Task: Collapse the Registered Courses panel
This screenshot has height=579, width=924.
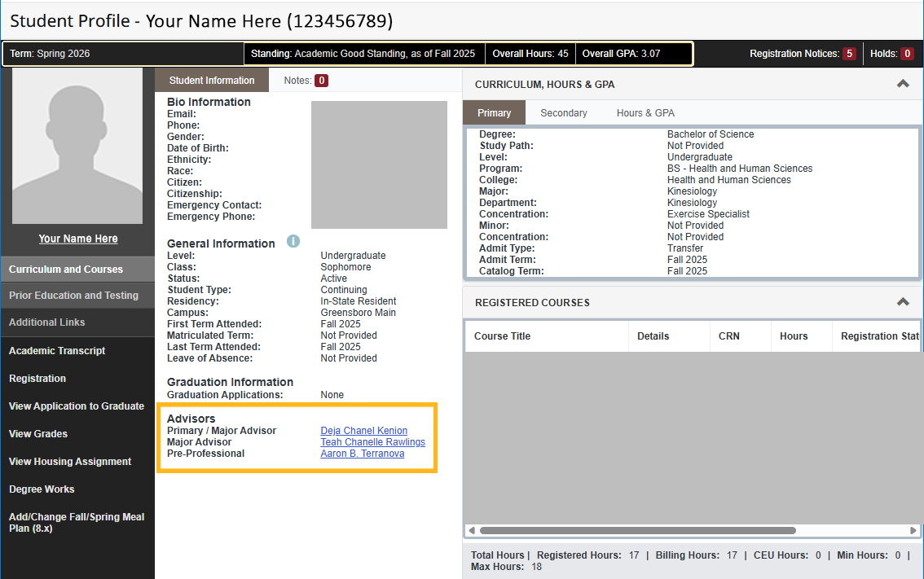Action: (903, 301)
